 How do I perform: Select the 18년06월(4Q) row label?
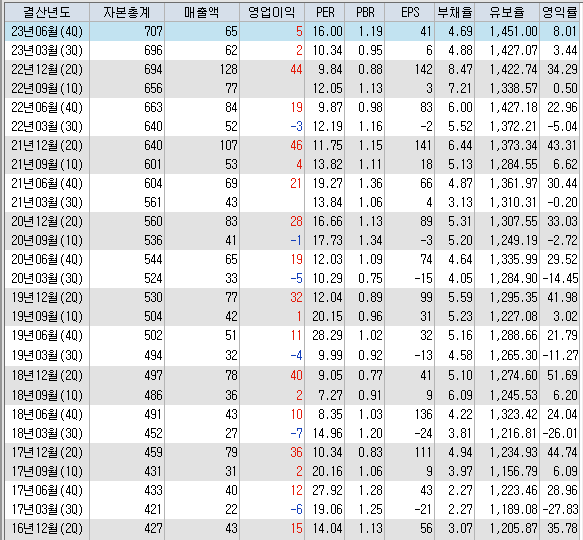pos(47,414)
